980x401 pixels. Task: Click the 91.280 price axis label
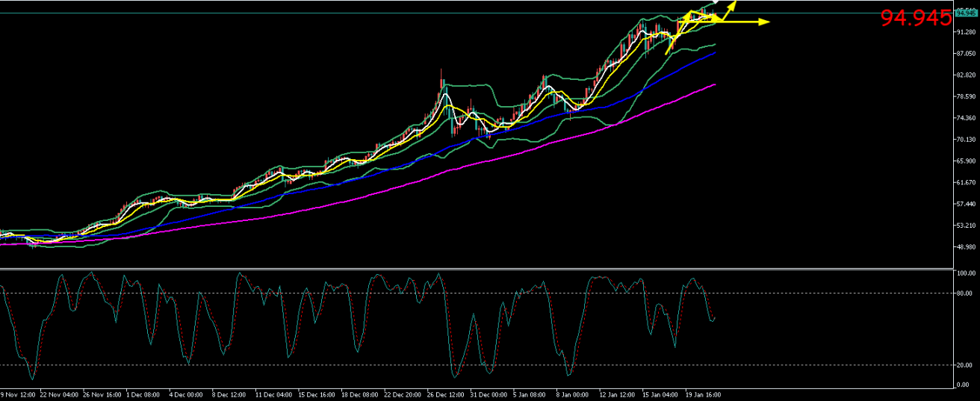coord(967,32)
